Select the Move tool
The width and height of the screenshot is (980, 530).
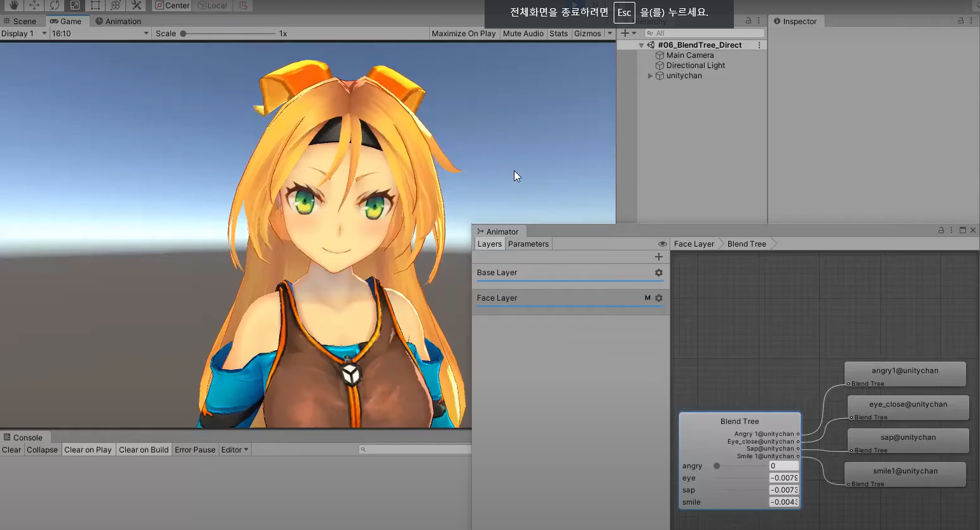(x=34, y=5)
